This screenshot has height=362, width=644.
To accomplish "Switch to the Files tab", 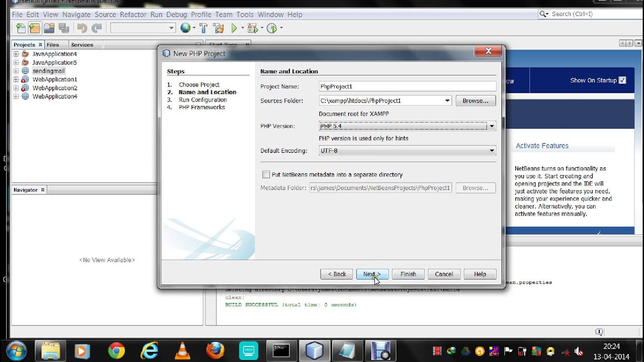I will [53, 45].
